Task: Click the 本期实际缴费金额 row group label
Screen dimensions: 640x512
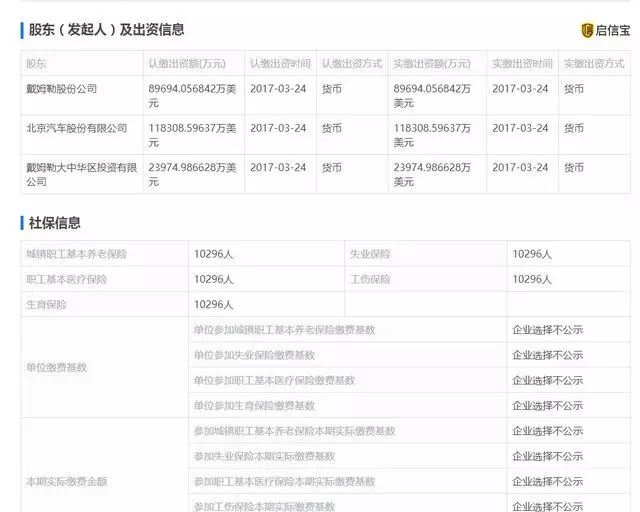Action: click(x=67, y=481)
